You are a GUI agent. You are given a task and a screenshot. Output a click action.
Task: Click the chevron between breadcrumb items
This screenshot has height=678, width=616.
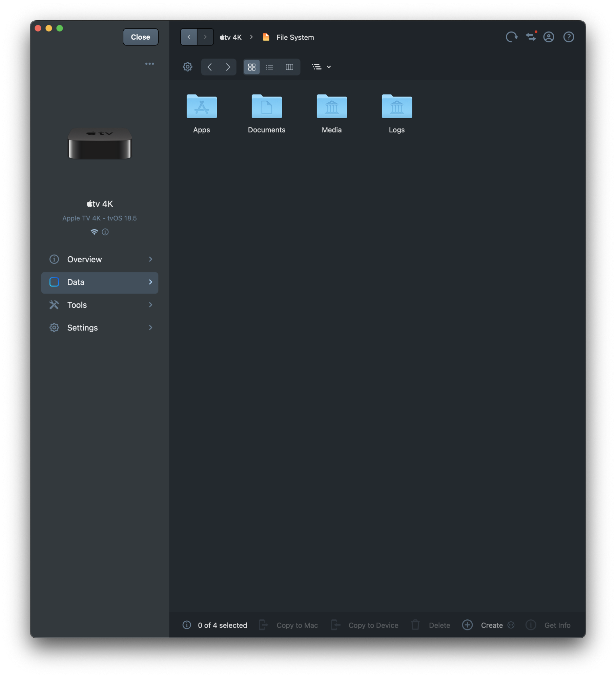pos(251,37)
